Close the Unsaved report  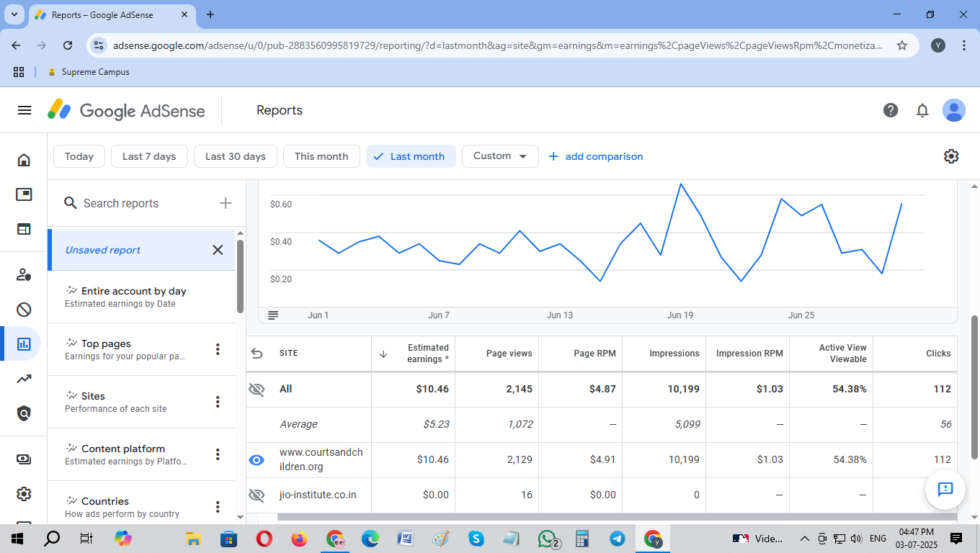(218, 250)
